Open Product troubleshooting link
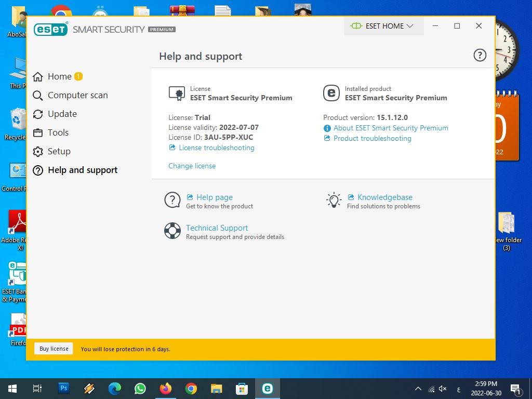Screen dimensions: 532x399 (372, 138)
